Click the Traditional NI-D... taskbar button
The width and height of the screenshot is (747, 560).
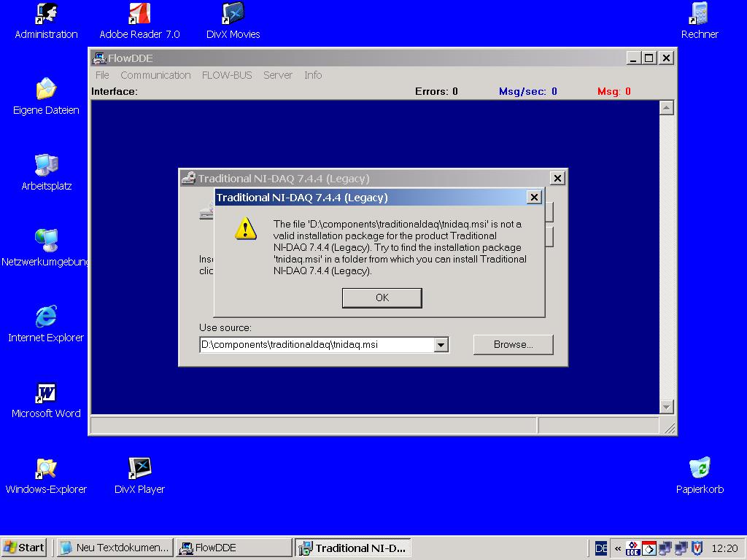coord(352,548)
